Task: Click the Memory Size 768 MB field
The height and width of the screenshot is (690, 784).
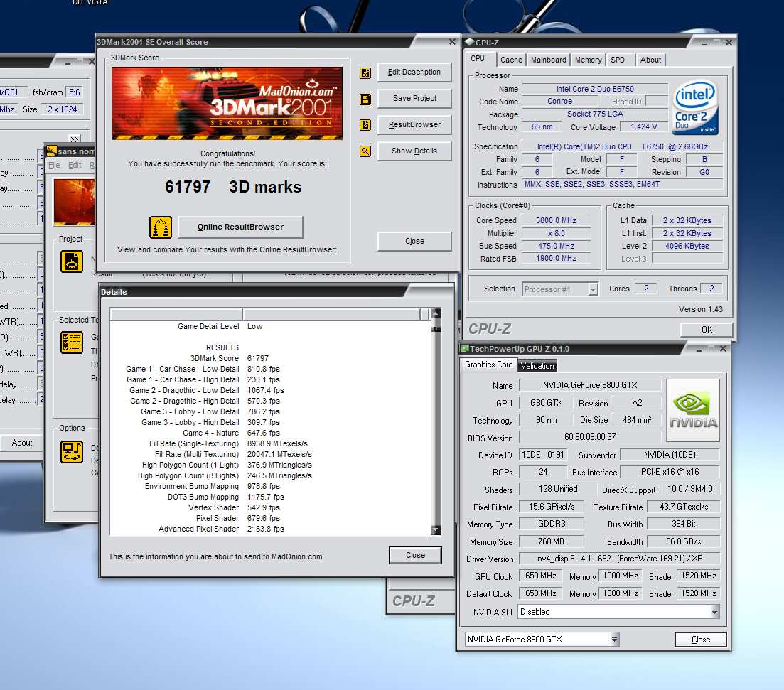Action: pyautogui.click(x=551, y=541)
